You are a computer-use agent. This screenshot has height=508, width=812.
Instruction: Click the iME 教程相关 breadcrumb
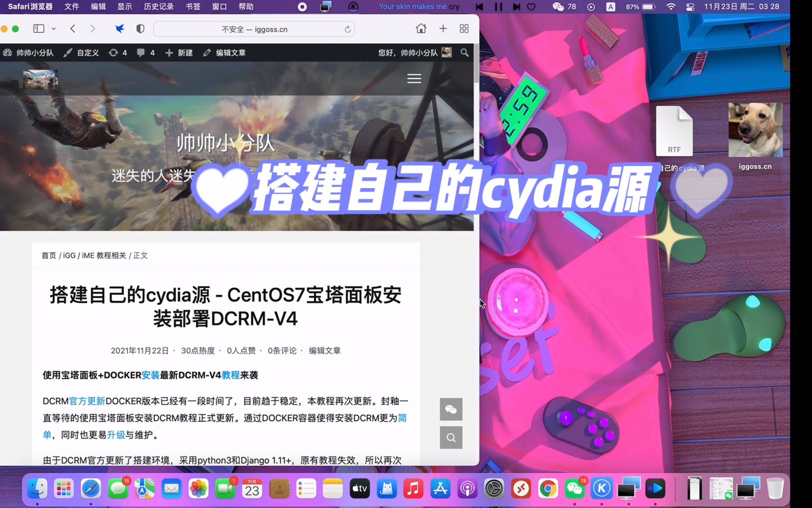point(104,256)
